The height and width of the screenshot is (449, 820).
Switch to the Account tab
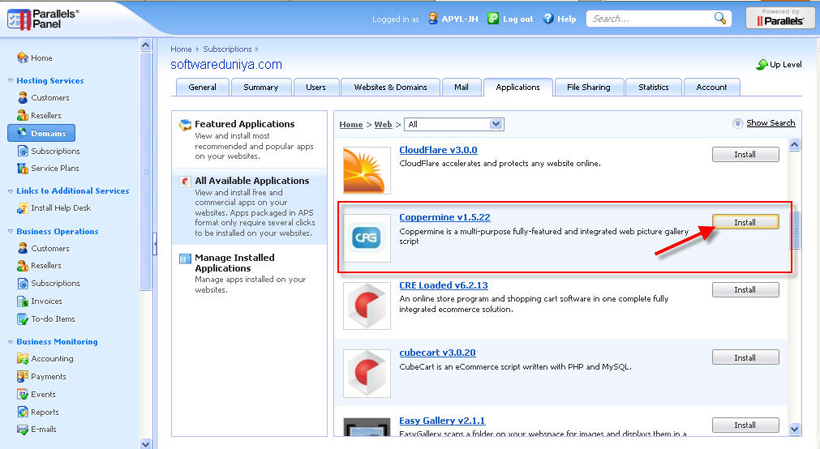coord(711,87)
